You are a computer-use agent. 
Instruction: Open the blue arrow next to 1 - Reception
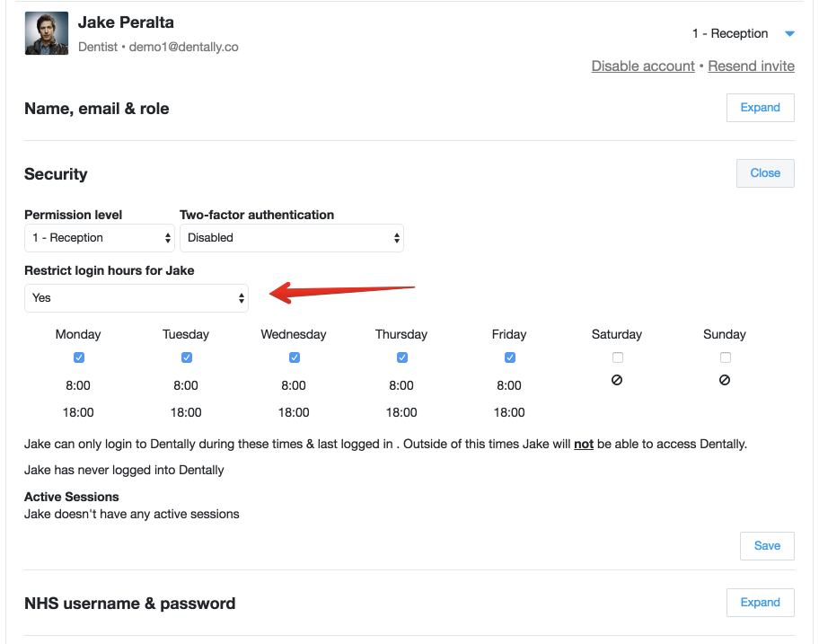pos(789,34)
